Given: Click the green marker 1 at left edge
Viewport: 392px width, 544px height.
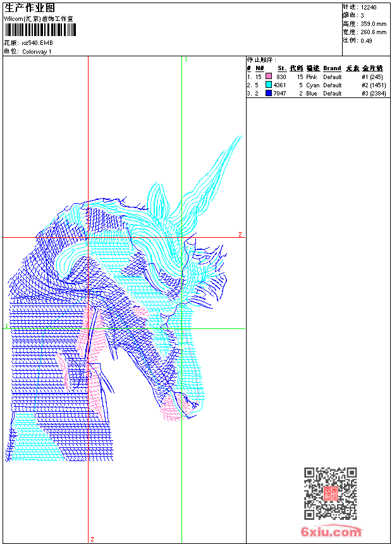Looking at the screenshot, I should [x=6, y=326].
